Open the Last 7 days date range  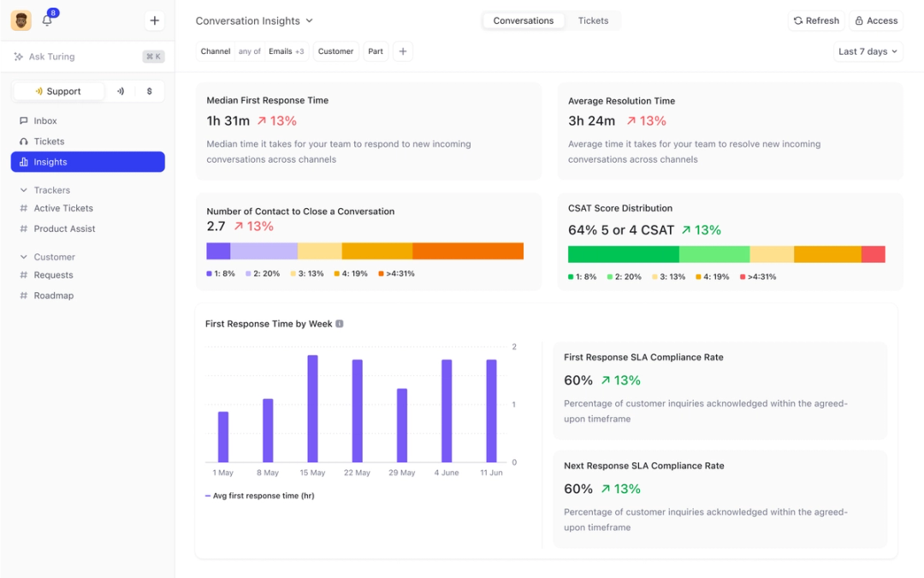click(868, 51)
